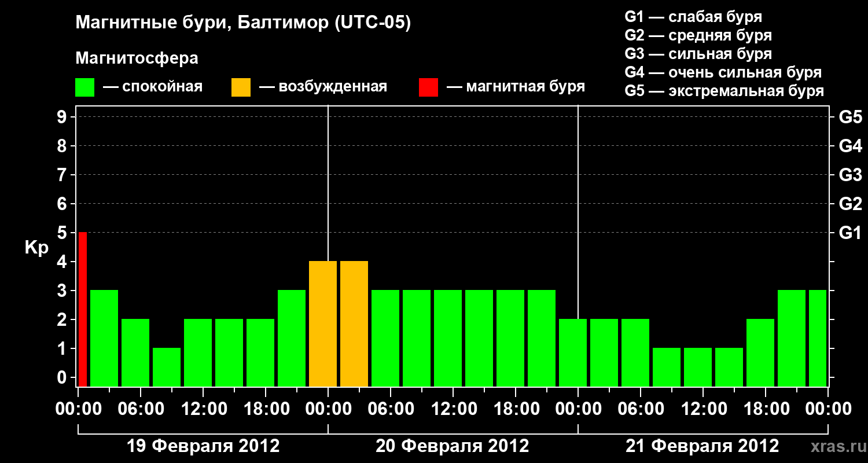Screen dimensions: 868x463
Task: Select the lone Kp 1 bar on 19 February
Action: coord(167,367)
